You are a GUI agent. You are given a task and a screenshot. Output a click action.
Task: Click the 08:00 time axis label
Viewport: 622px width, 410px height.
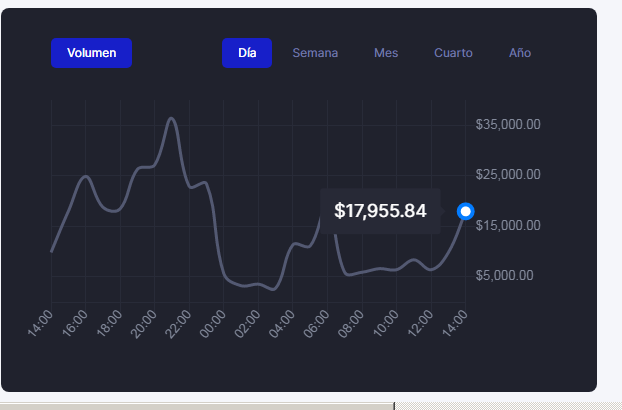[x=351, y=324]
